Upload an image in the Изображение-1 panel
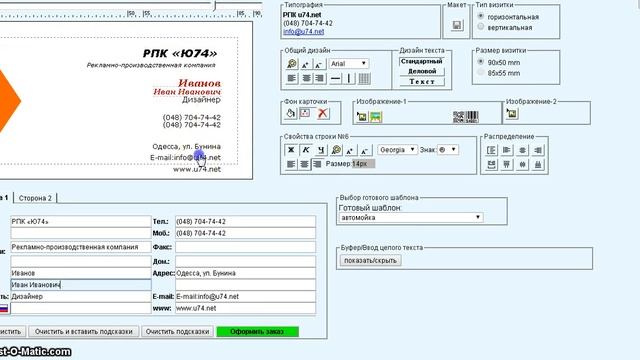The width and height of the screenshot is (640, 360). point(362,117)
